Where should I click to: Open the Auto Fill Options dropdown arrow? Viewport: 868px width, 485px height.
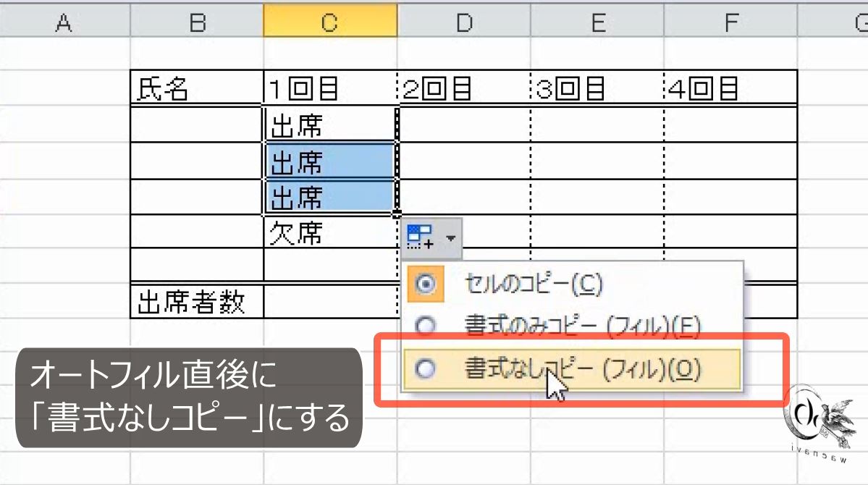pos(450,237)
